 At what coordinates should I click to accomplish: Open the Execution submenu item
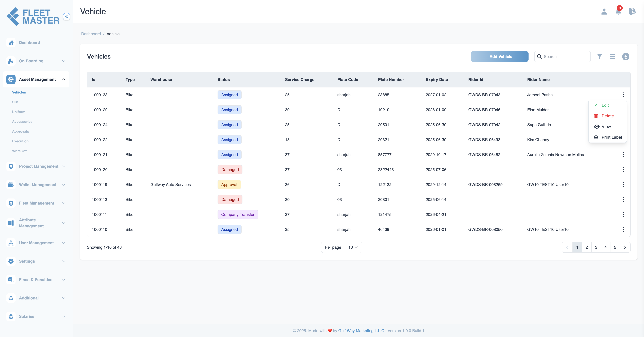20,141
